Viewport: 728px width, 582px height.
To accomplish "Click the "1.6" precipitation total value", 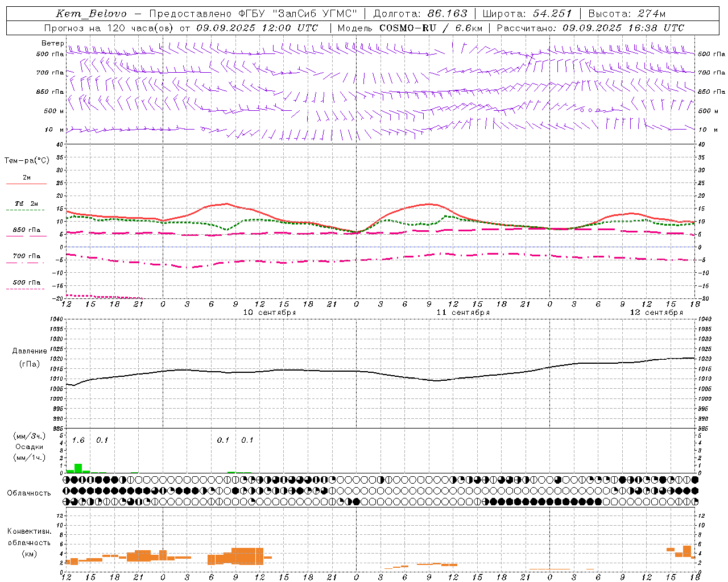I will (x=78, y=440).
